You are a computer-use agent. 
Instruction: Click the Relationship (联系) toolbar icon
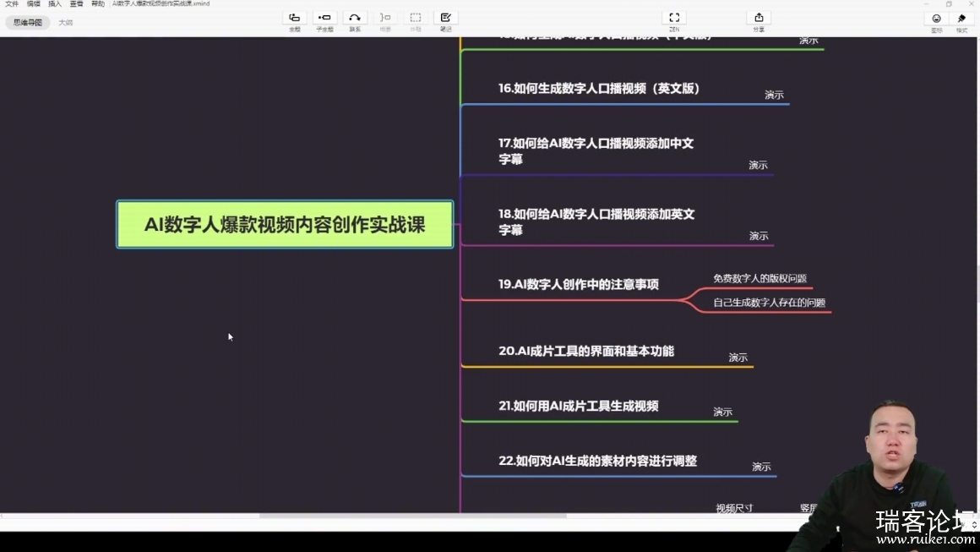pos(354,18)
